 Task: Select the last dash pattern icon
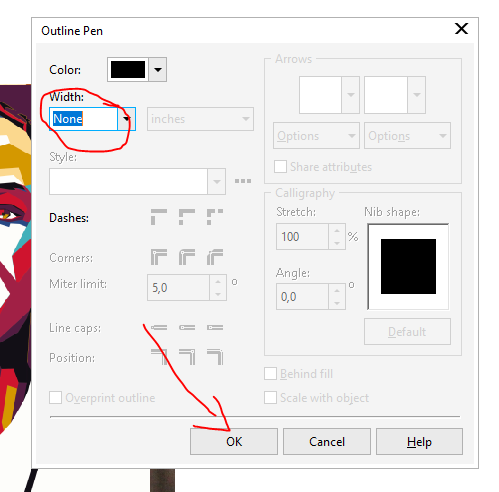pyautogui.click(x=215, y=217)
